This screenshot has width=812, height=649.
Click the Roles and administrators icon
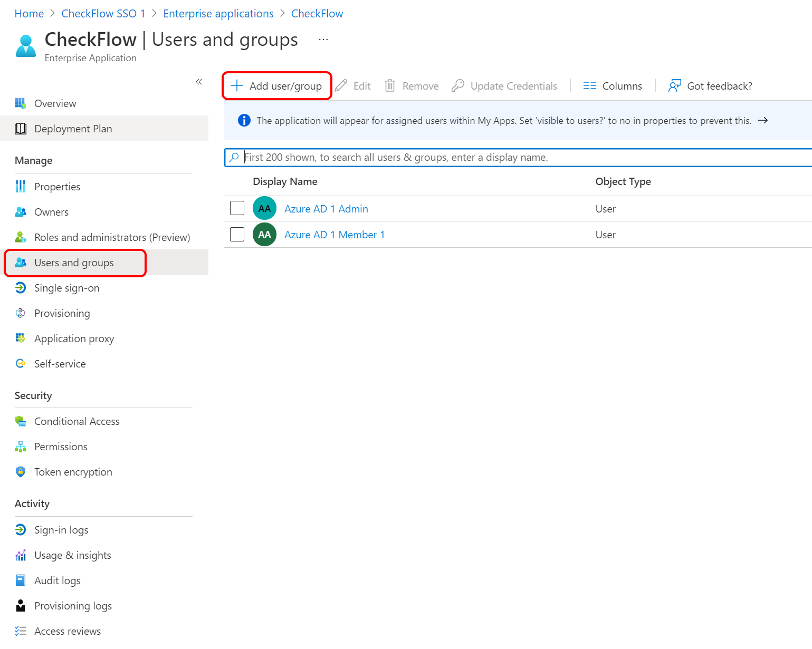pyautogui.click(x=21, y=237)
